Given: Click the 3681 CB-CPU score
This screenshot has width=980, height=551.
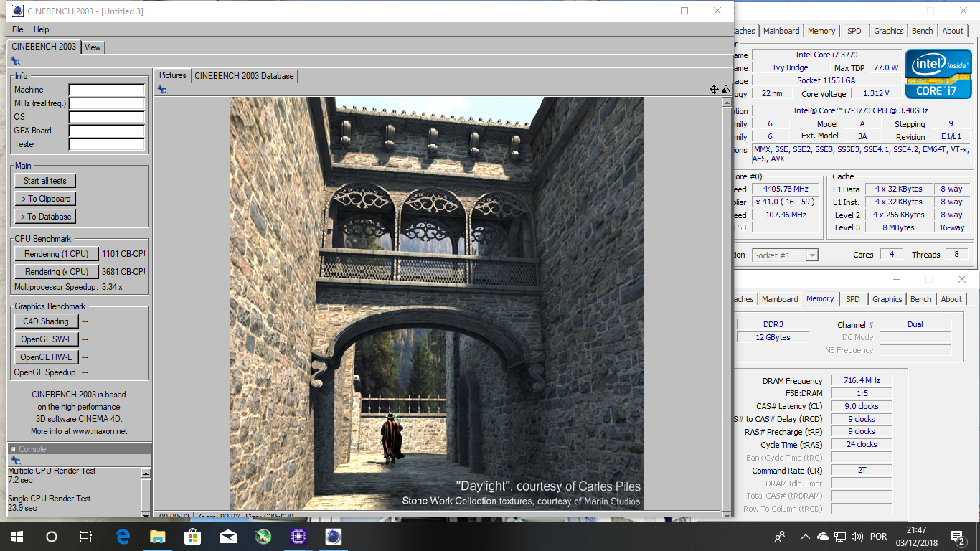Looking at the screenshot, I should pyautogui.click(x=123, y=272).
